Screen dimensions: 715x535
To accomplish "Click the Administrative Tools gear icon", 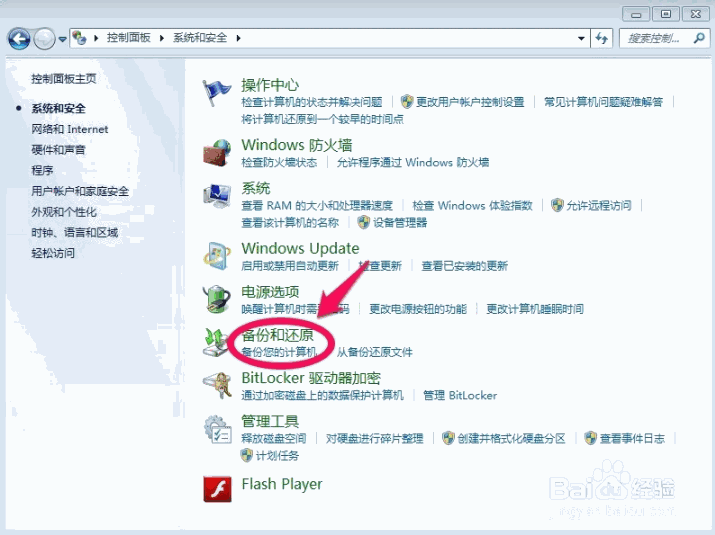I will tap(217, 429).
